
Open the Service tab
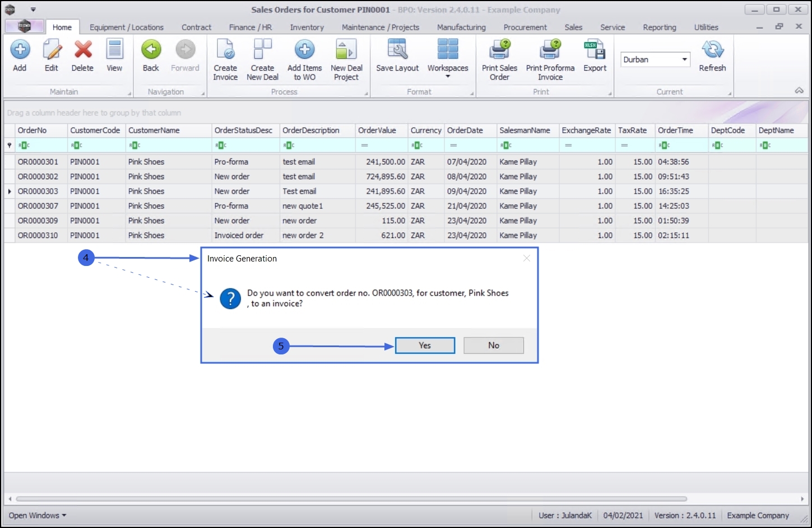coord(613,27)
